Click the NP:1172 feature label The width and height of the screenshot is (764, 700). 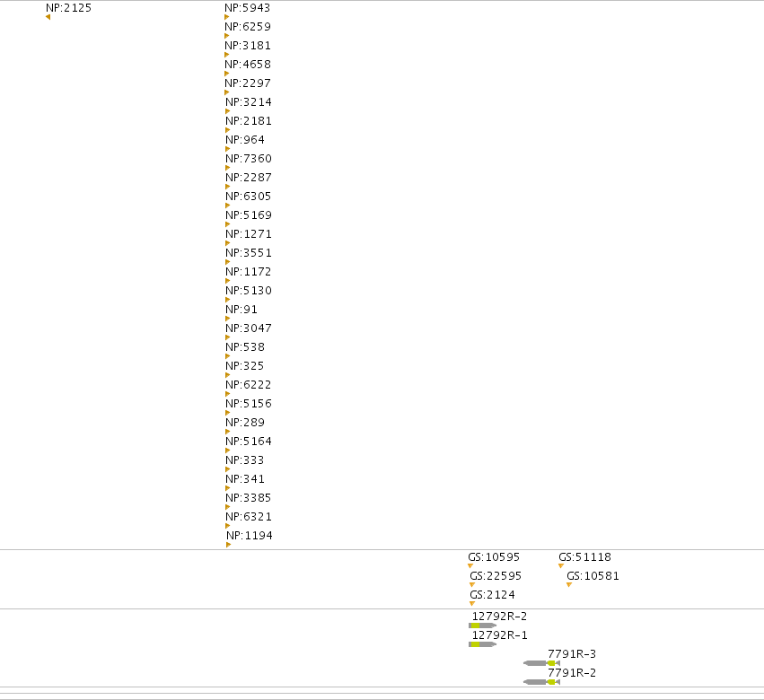click(248, 272)
